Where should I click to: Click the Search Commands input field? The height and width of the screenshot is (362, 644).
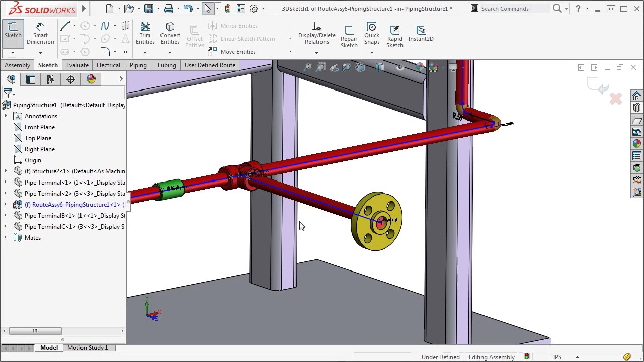coord(513,9)
